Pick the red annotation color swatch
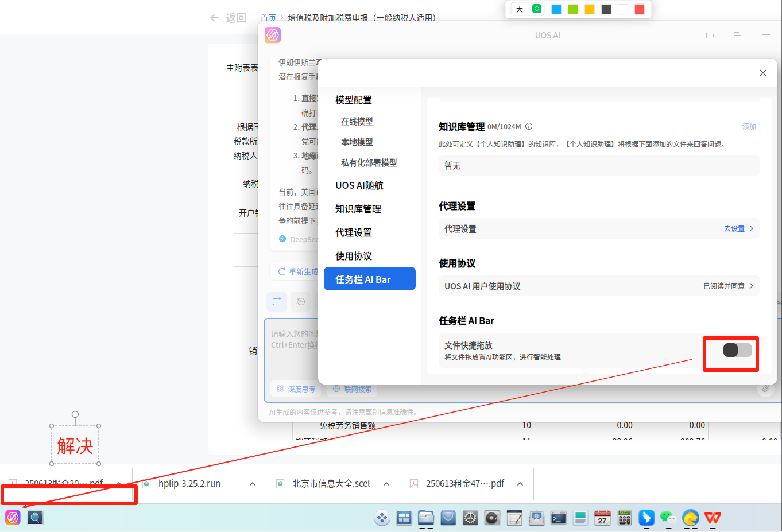The height and width of the screenshot is (532, 782). [x=640, y=9]
